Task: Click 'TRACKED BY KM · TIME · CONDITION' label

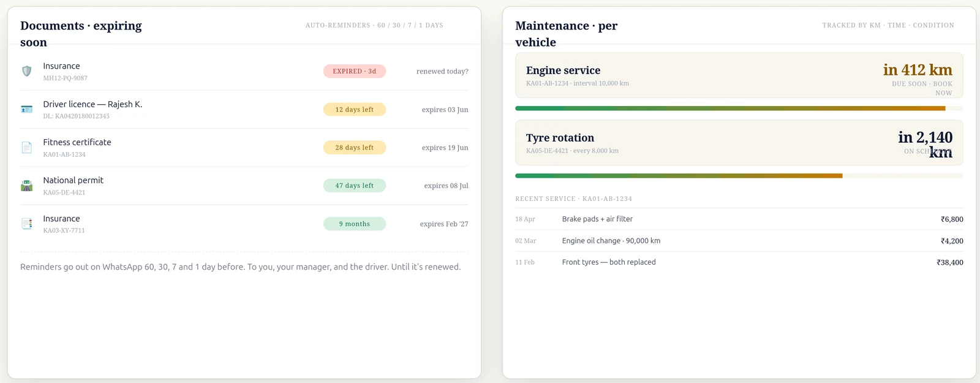Action: (888, 25)
